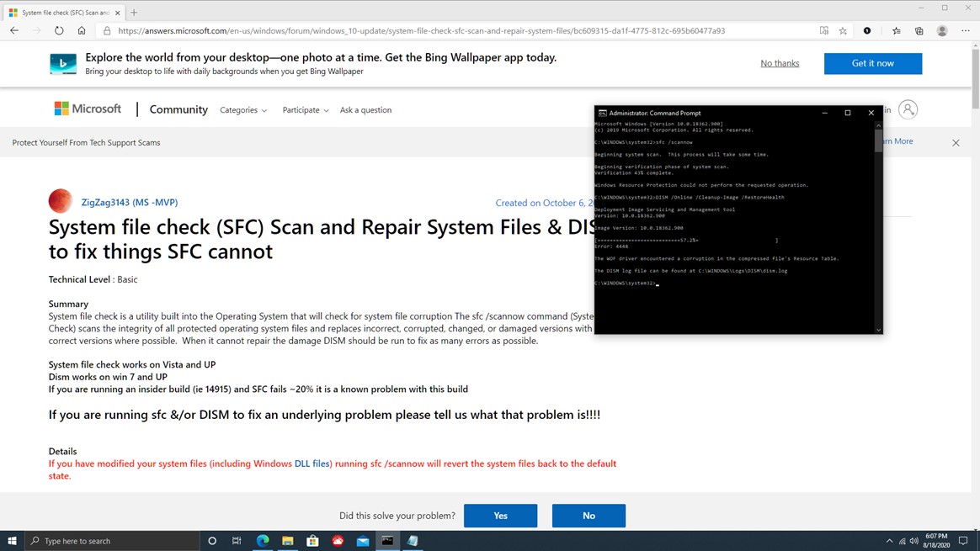Reload the current page
Viewport: 980px width, 551px height.
[59, 30]
